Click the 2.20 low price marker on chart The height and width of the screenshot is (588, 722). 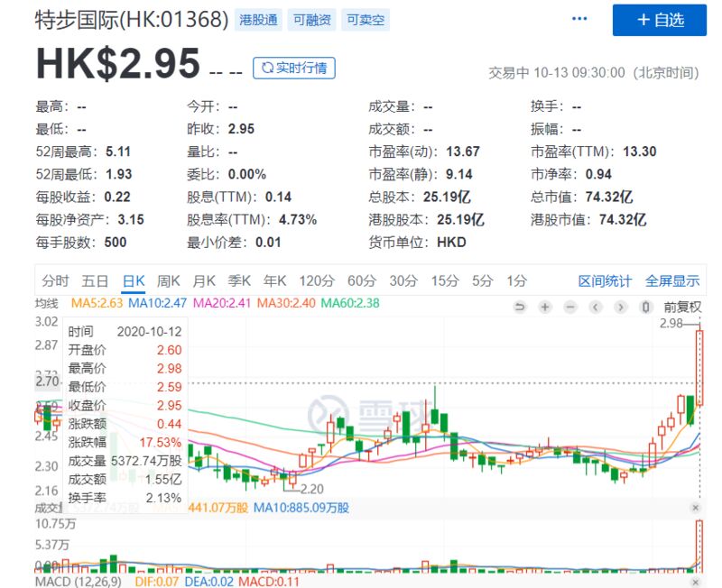click(x=312, y=489)
